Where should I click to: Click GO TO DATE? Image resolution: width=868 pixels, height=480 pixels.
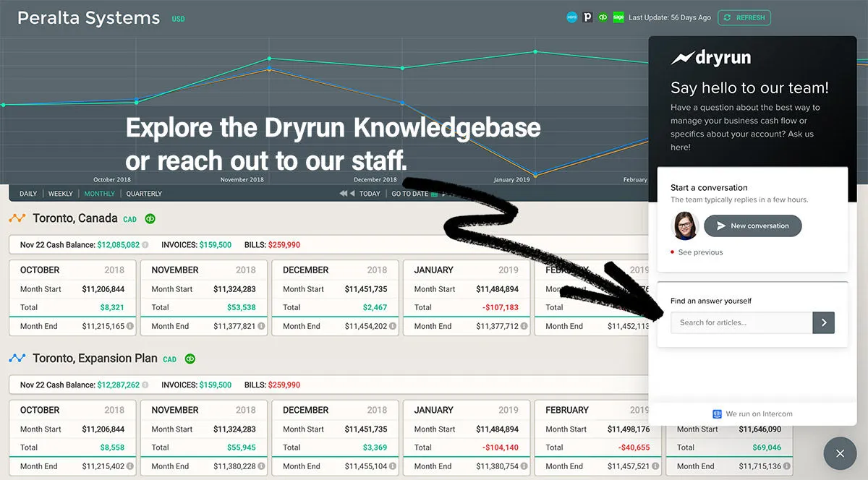click(410, 194)
